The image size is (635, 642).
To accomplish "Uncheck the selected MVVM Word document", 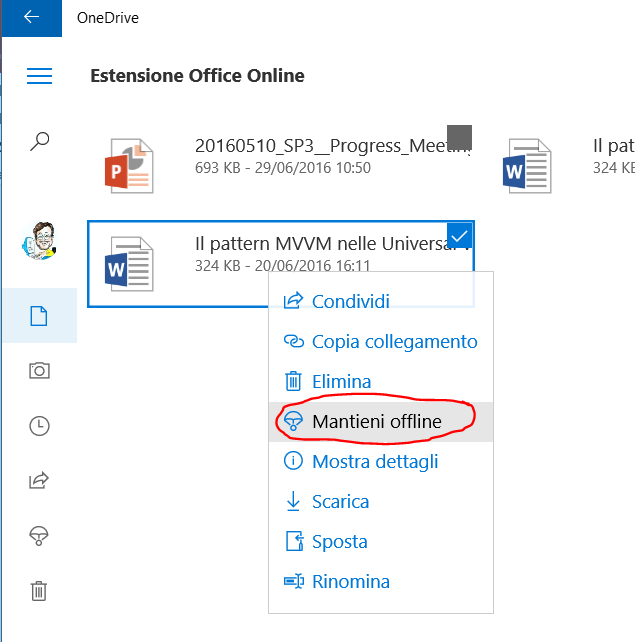I will pos(460,235).
